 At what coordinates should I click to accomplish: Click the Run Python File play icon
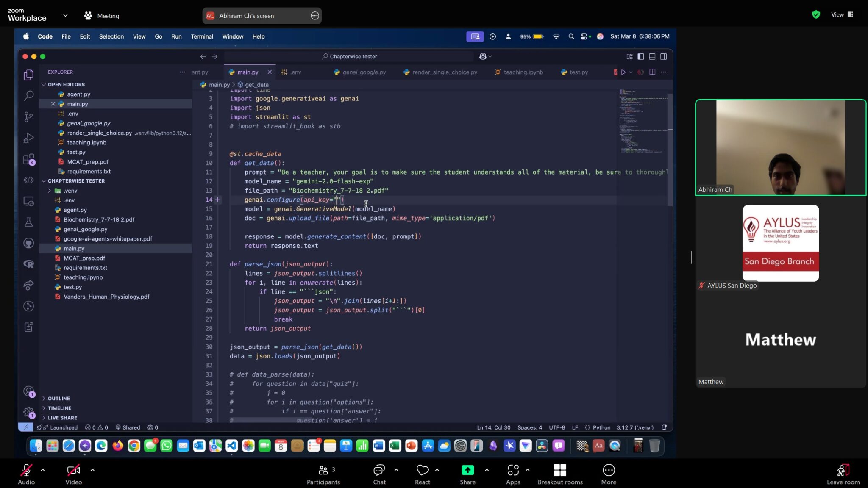tap(623, 72)
